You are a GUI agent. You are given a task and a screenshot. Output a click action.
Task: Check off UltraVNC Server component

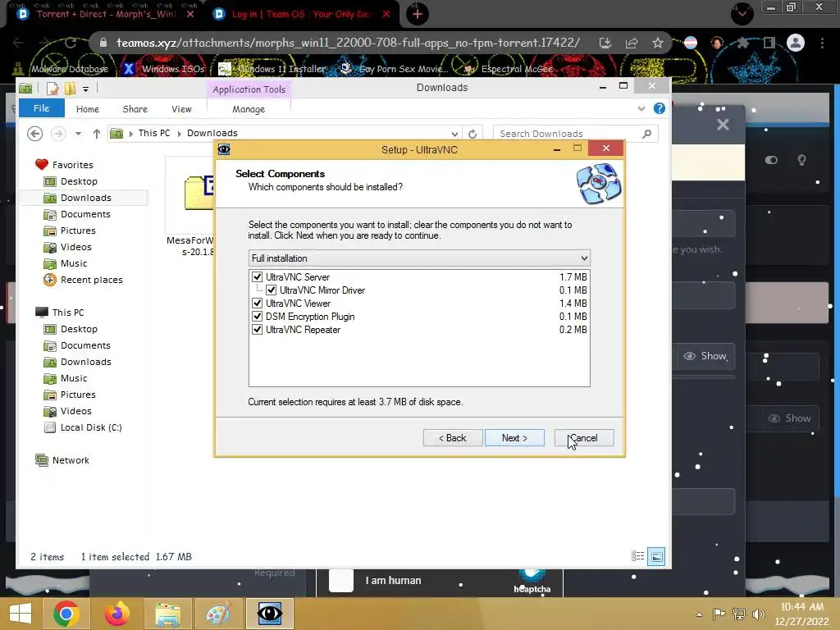pos(257,277)
